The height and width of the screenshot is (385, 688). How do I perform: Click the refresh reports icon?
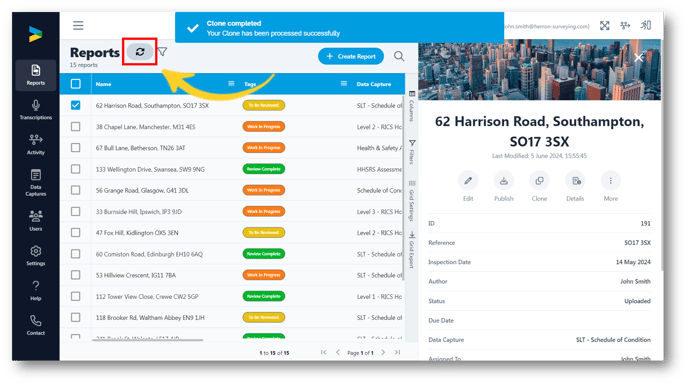(x=140, y=52)
